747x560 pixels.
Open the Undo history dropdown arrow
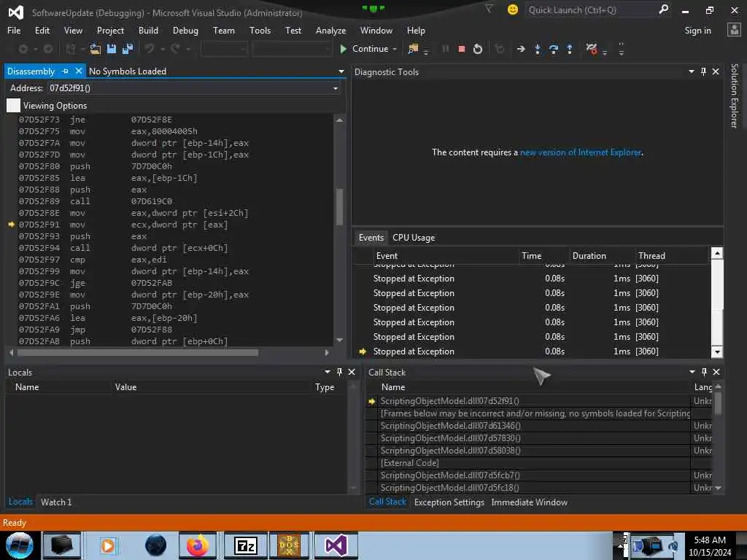(163, 49)
